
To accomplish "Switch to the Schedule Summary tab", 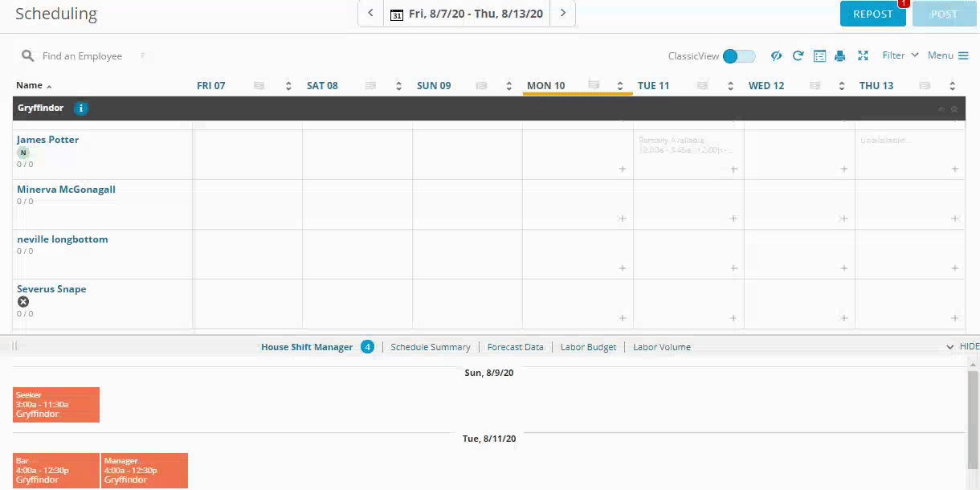I will tap(430, 347).
